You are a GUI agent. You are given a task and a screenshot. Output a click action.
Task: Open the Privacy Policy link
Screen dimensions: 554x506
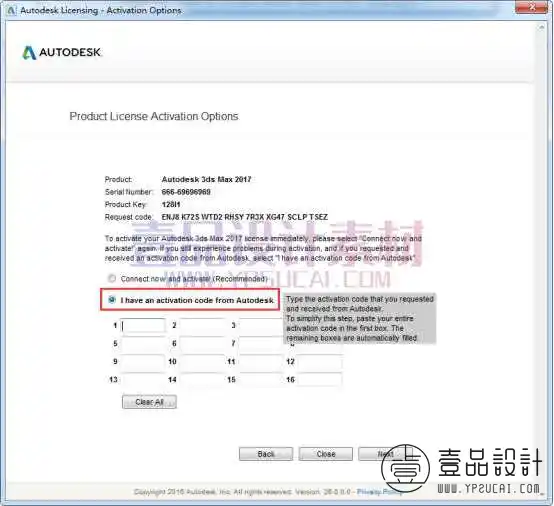[x=379, y=492]
